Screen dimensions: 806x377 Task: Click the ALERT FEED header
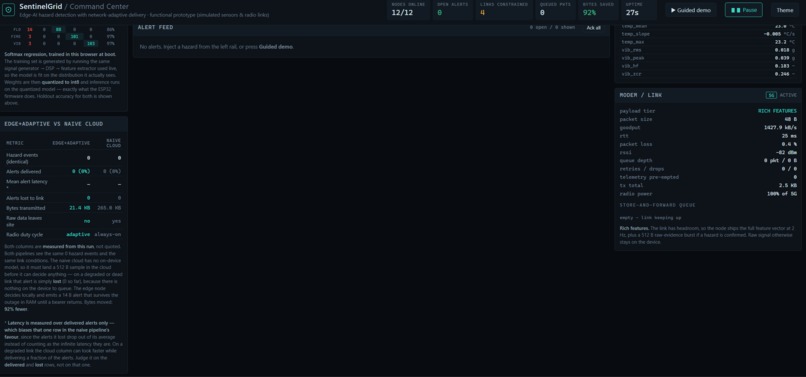155,27
